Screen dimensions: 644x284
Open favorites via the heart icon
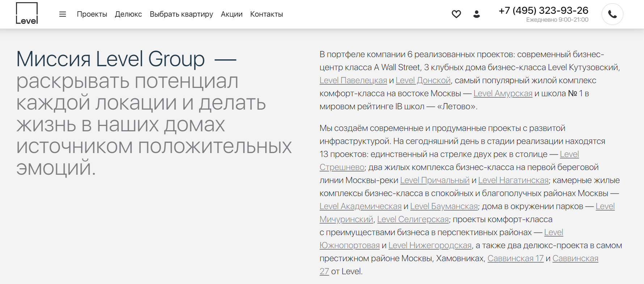coord(456,14)
